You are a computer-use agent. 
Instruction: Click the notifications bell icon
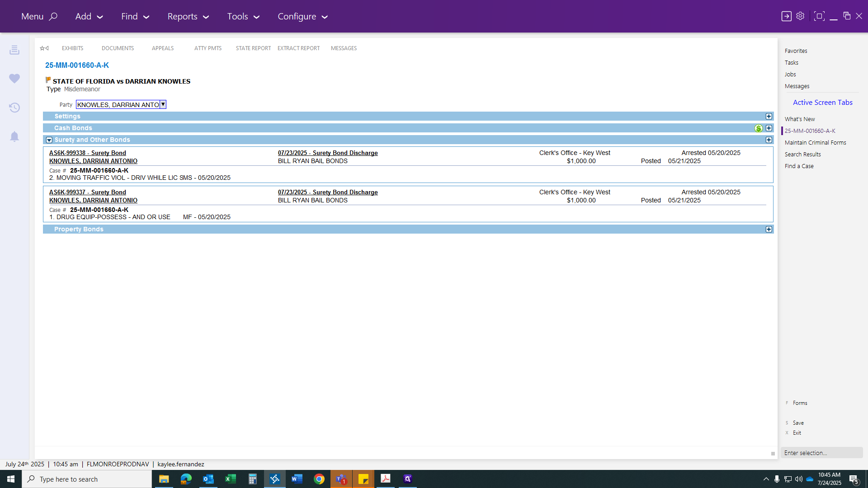click(14, 136)
